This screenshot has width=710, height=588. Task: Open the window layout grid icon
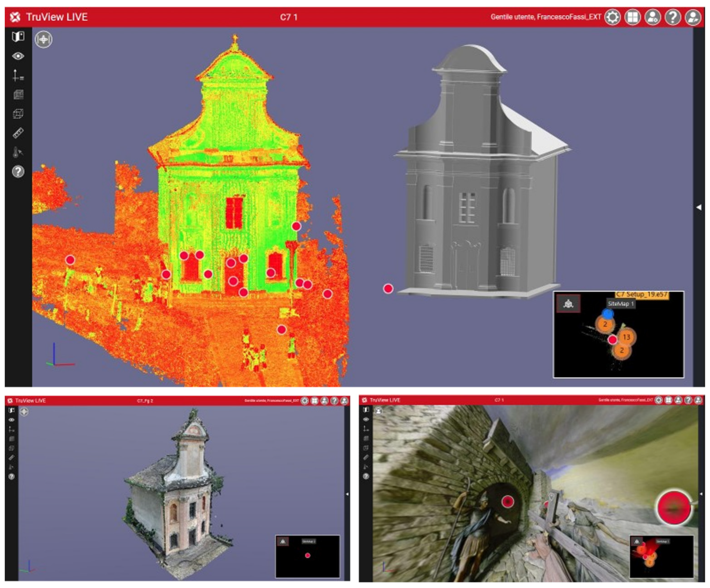click(x=632, y=17)
